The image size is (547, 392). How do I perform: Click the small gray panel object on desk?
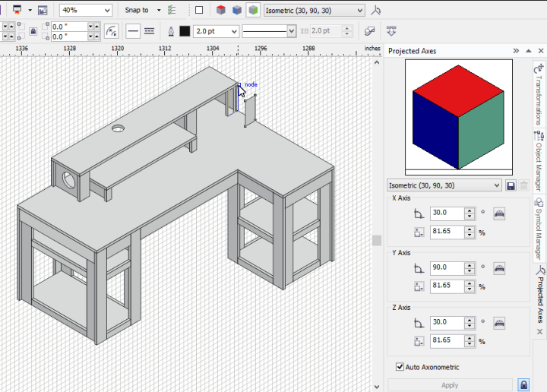coord(250,111)
